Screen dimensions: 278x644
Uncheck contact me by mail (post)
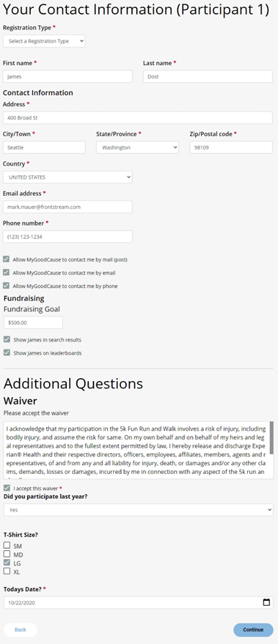6,259
